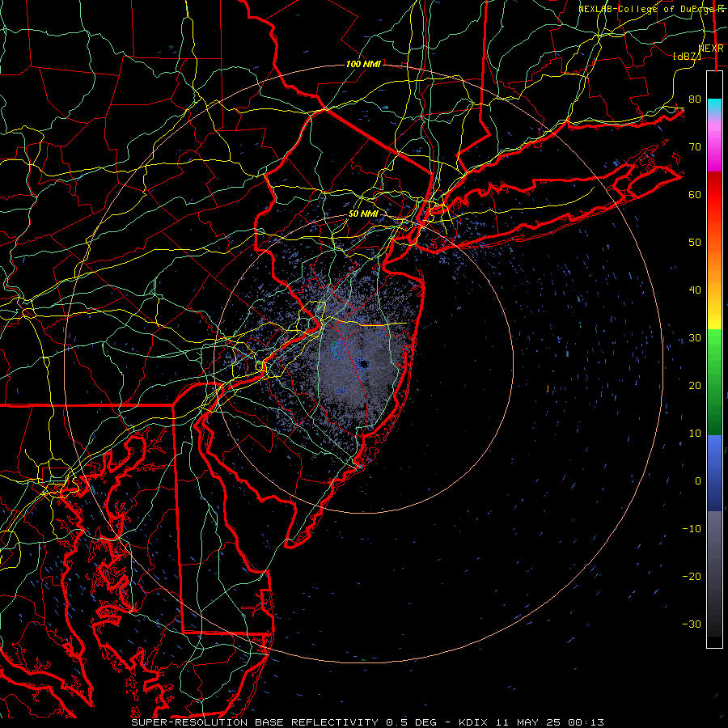The image size is (728, 728).
Task: Click the -30 dBZ scale value
Action: click(692, 624)
